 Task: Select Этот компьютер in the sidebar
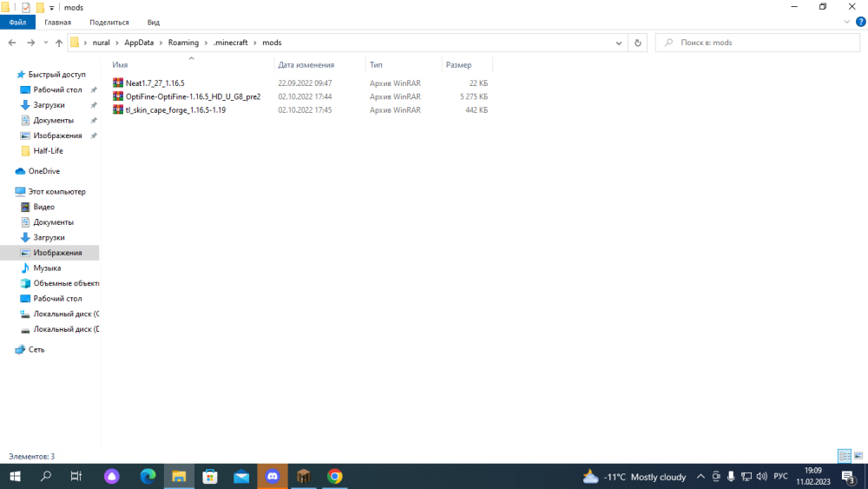[56, 192]
